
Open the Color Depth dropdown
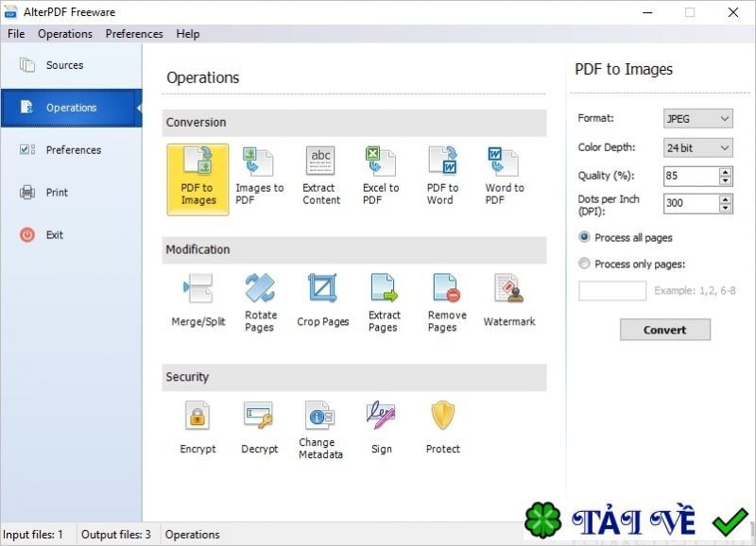698,147
